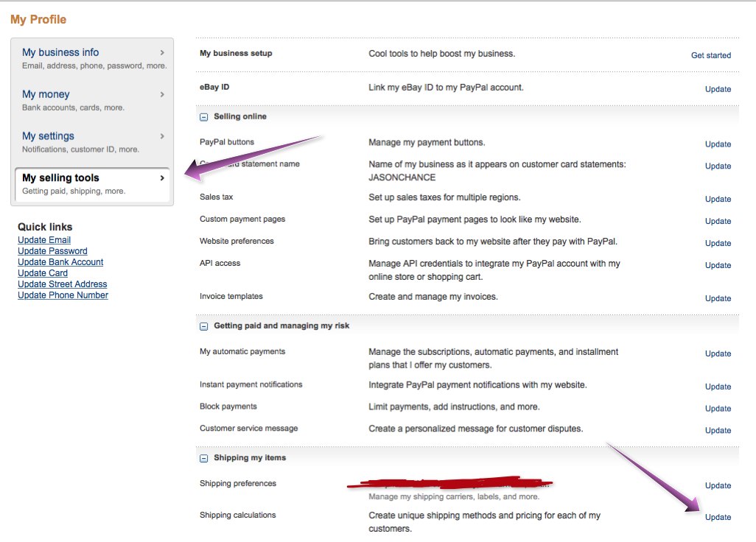This screenshot has width=756, height=542.
Task: Click Update beside the JASONCHANCE statement name
Action: tap(718, 166)
